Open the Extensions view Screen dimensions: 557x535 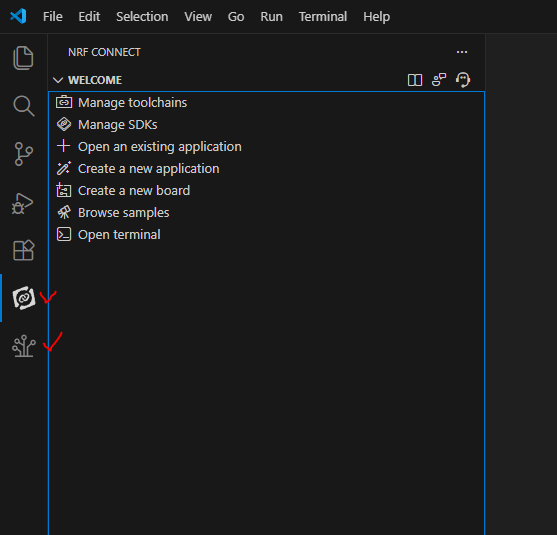tap(23, 250)
